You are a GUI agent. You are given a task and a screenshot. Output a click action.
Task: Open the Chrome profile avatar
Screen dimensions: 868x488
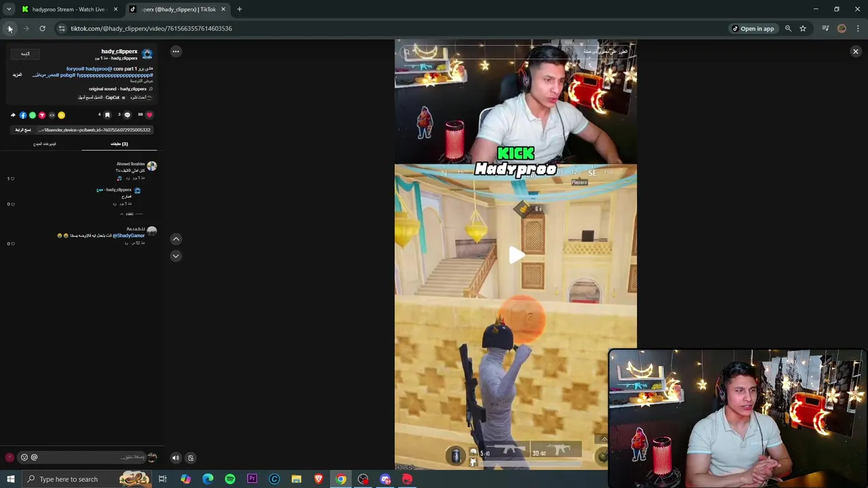pyautogui.click(x=842, y=28)
